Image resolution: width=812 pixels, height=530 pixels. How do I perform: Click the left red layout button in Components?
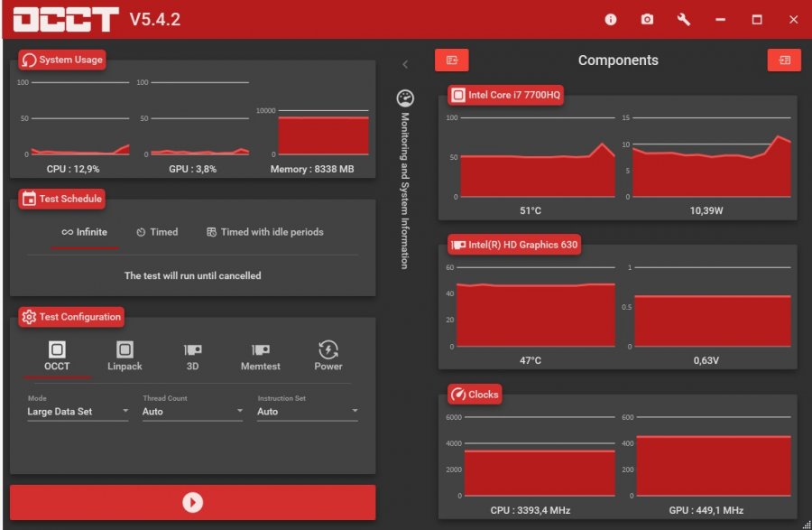(x=452, y=60)
